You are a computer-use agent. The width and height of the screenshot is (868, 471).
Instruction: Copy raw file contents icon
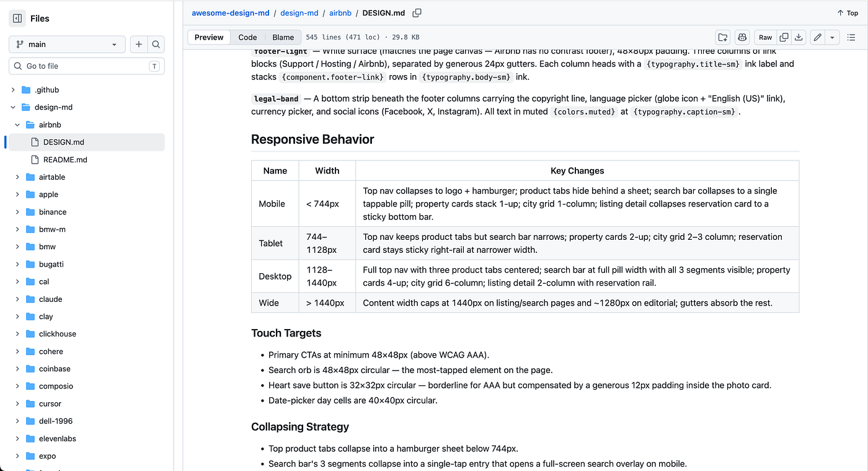click(784, 37)
